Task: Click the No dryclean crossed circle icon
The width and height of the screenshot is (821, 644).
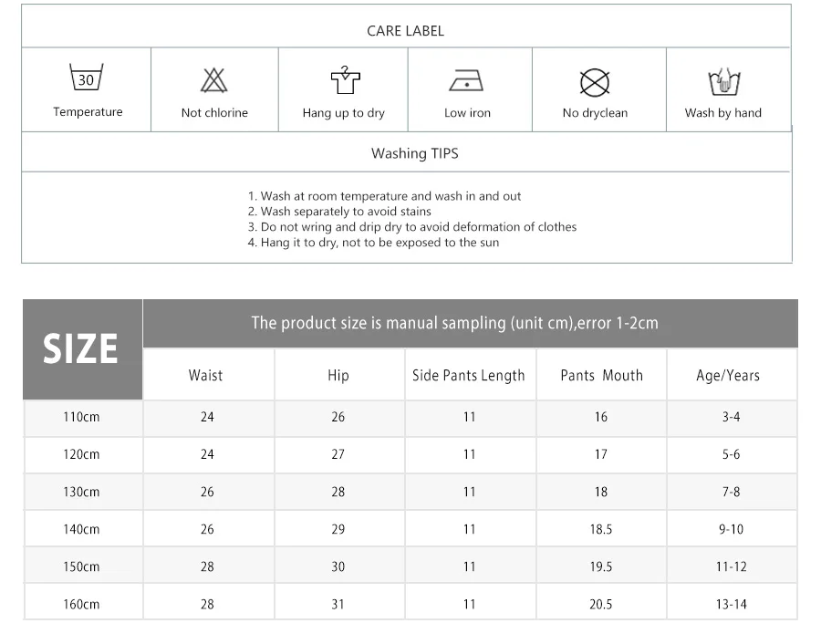Action: [x=595, y=83]
